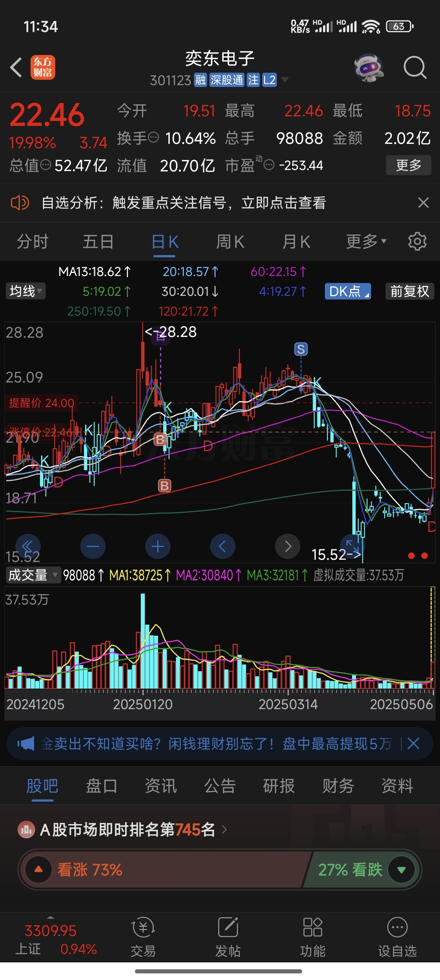Screen dimensions: 440x980
Task: Open the 公告 tab
Action: pos(220,785)
